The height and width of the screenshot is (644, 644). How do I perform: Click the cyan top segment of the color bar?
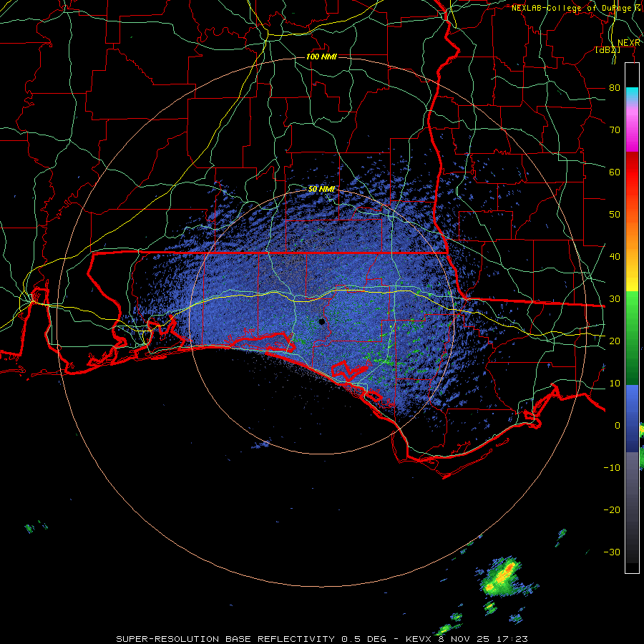coord(632,94)
